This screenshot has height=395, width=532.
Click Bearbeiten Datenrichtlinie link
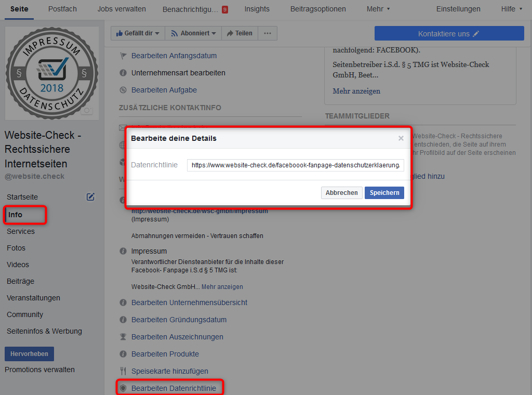coord(174,388)
